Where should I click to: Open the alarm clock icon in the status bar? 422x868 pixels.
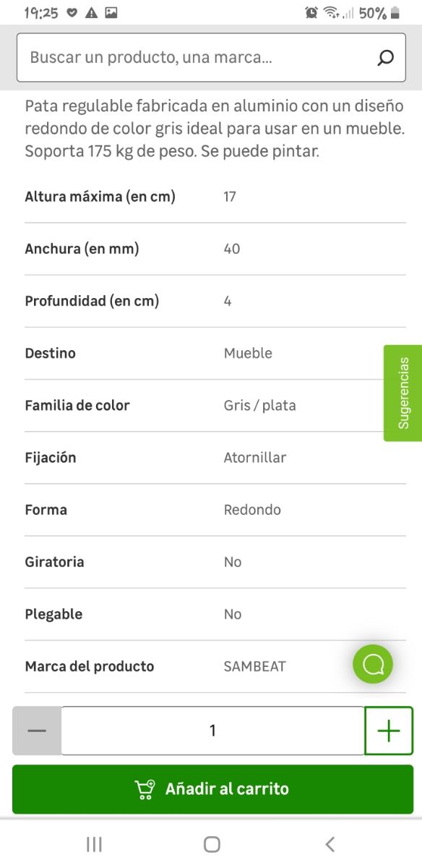point(311,12)
